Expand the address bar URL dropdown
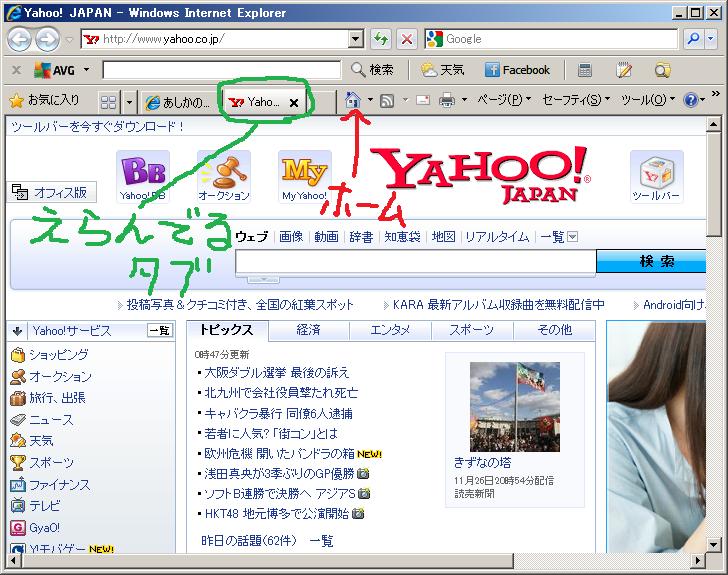Image resolution: width=728 pixels, height=575 pixels. click(356, 39)
